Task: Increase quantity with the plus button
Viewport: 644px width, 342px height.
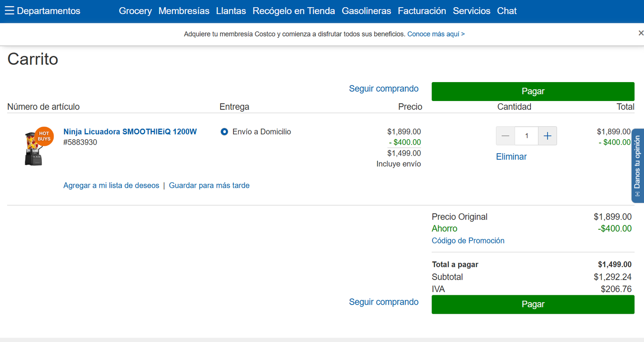Action: pyautogui.click(x=547, y=136)
